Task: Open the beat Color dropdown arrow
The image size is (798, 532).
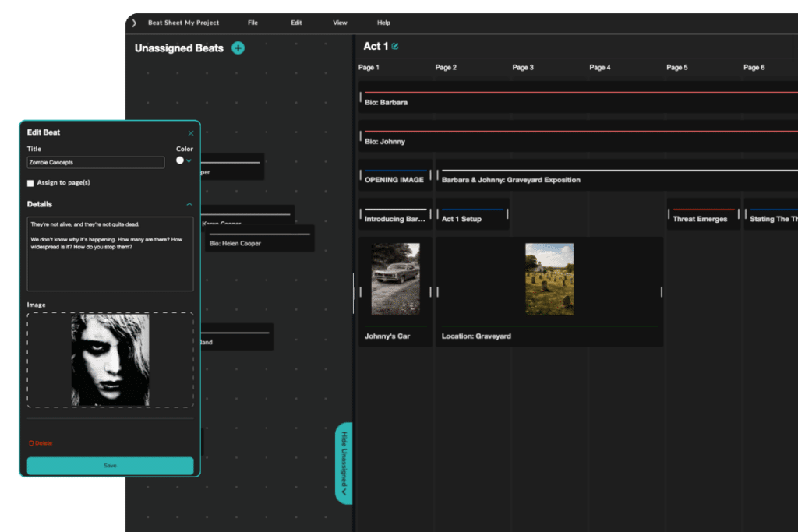Action: 189,160
